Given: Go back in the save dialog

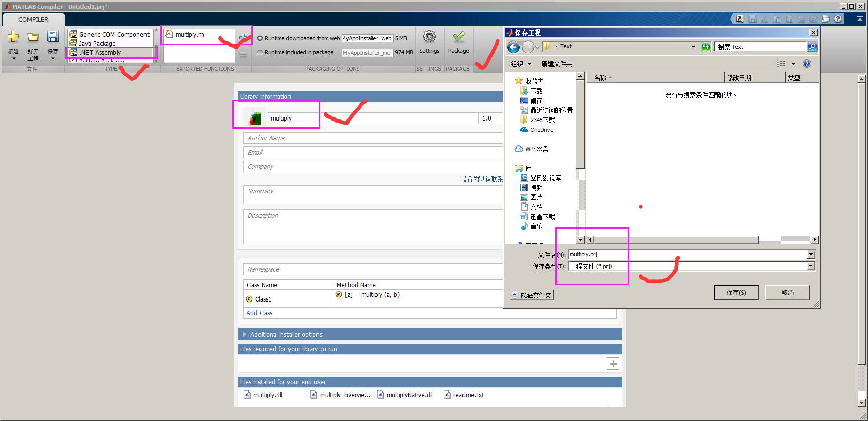Looking at the screenshot, I should (x=513, y=47).
